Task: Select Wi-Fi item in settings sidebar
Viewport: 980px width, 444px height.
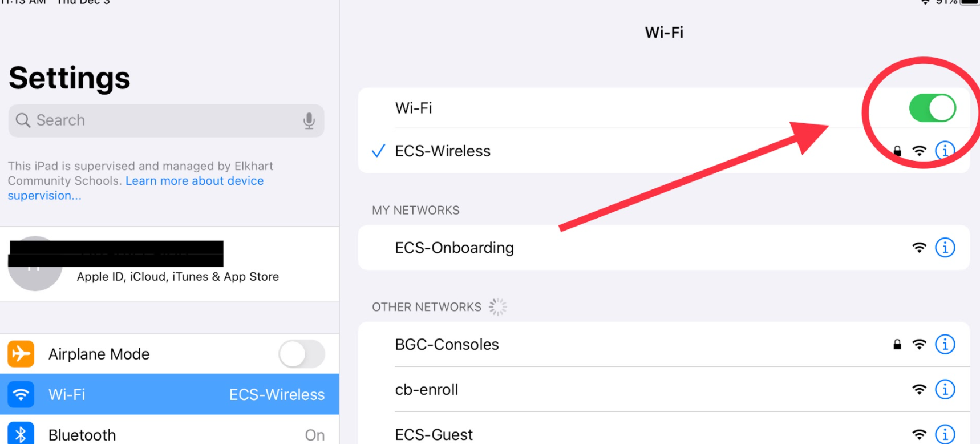Action: (169, 394)
